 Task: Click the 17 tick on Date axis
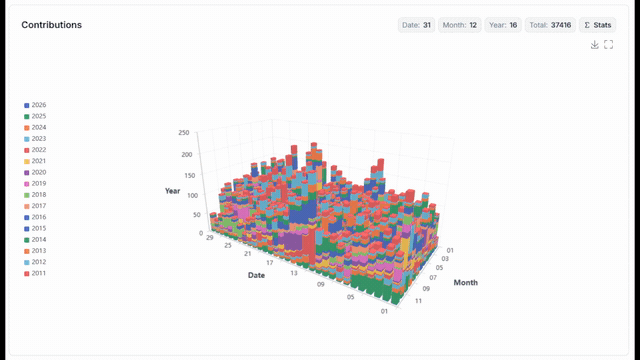pyautogui.click(x=270, y=262)
